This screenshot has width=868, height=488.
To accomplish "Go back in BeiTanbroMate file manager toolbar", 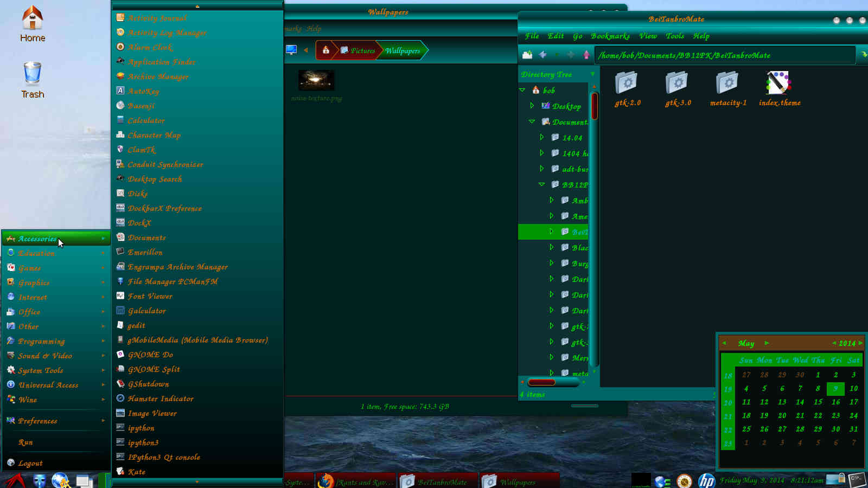I will point(542,55).
